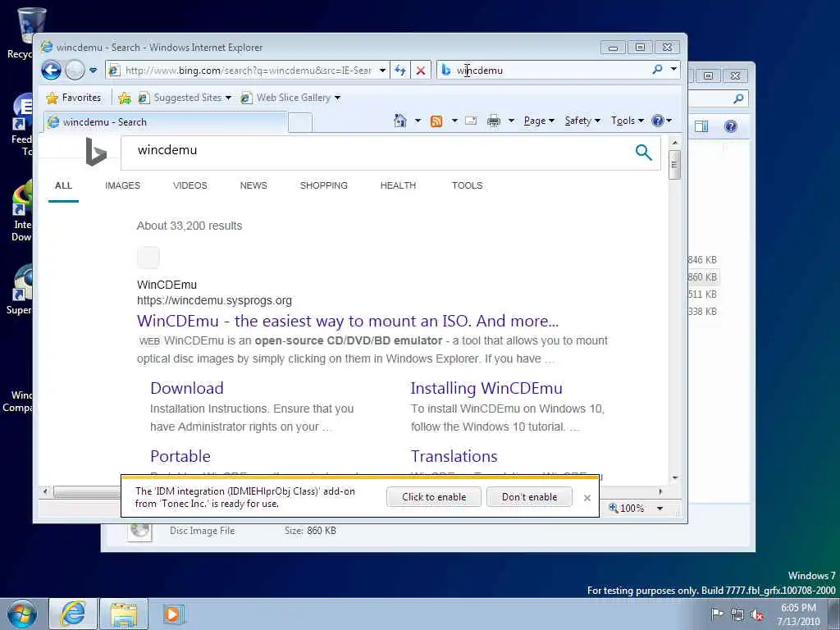Click the vertical scrollbar thumb
Screen dimensions: 840x630
674,164
